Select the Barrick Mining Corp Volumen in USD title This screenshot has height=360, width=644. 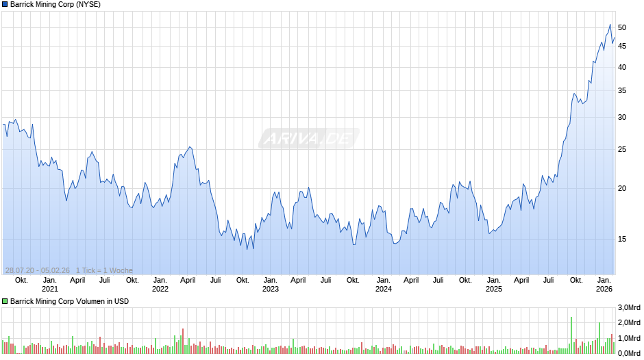click(69, 301)
